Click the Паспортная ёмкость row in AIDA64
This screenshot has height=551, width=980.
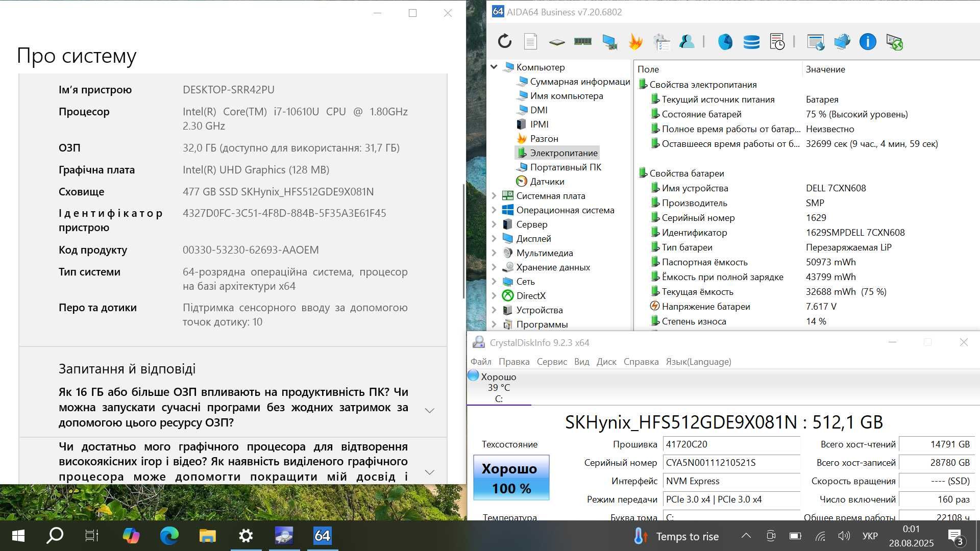[x=806, y=262]
